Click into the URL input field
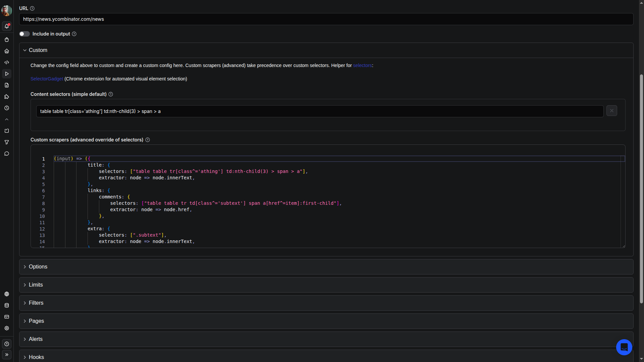This screenshot has height=362, width=644. click(x=326, y=19)
